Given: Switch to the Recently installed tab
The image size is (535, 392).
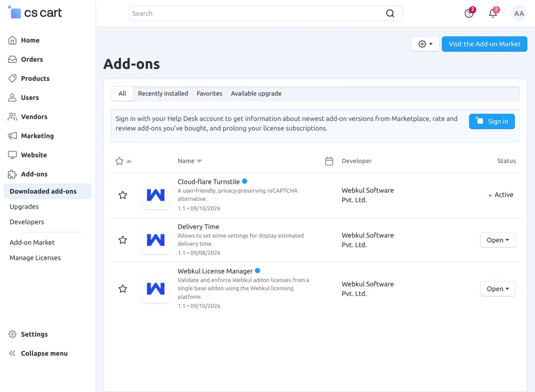Looking at the screenshot, I should tap(163, 94).
